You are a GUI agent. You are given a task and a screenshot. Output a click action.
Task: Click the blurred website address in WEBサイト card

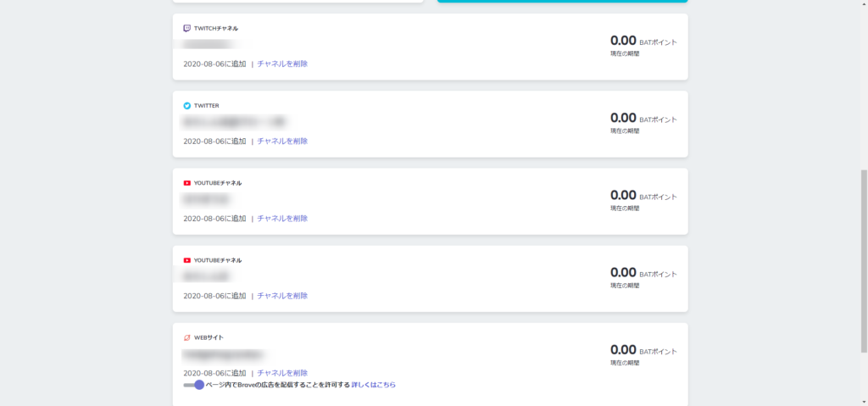(224, 354)
